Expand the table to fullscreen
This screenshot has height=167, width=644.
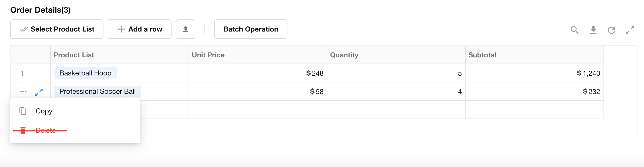click(630, 30)
